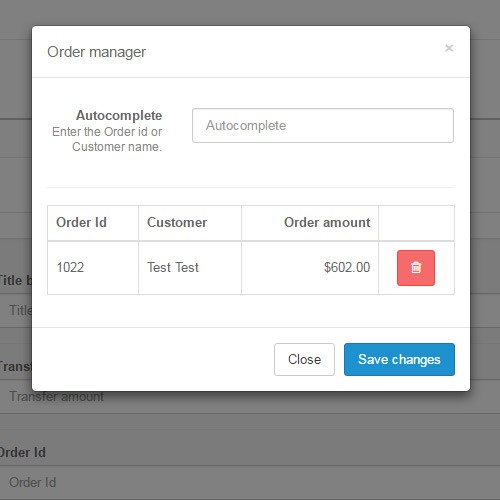Viewport: 500px width, 500px height.
Task: Click the Save changes button
Action: point(399,359)
